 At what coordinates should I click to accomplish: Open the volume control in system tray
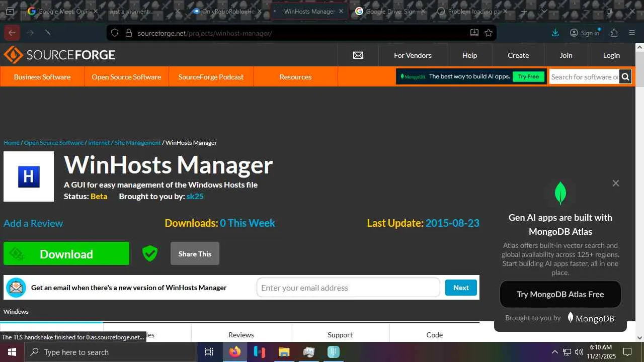579,352
